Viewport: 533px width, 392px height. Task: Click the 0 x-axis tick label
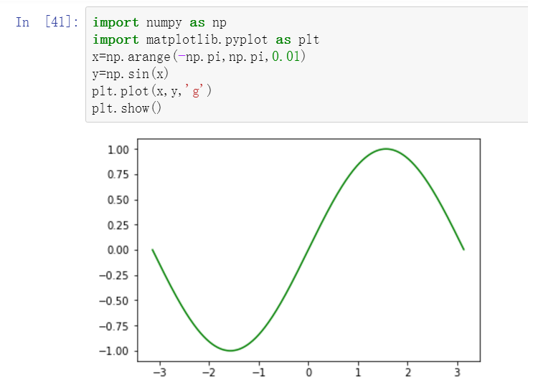(x=308, y=373)
